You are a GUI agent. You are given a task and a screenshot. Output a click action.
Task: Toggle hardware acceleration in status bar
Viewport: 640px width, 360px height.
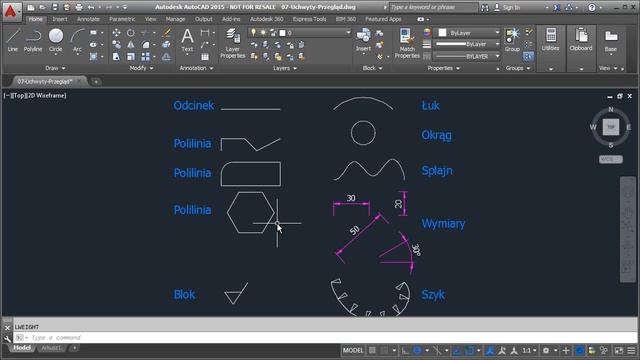point(579,350)
